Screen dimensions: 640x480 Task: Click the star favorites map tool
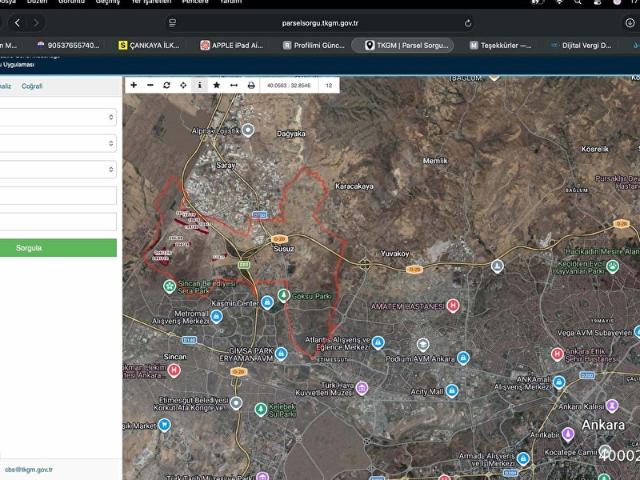pos(216,85)
